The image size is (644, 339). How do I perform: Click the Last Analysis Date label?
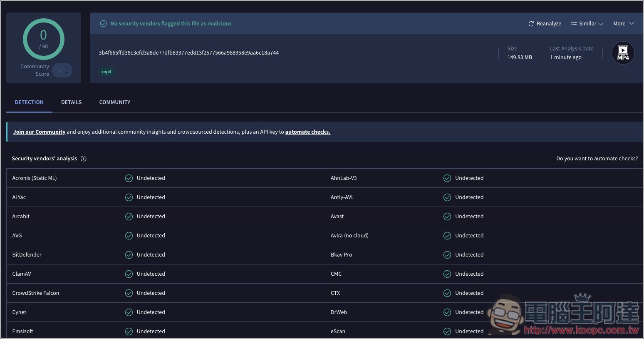click(572, 49)
